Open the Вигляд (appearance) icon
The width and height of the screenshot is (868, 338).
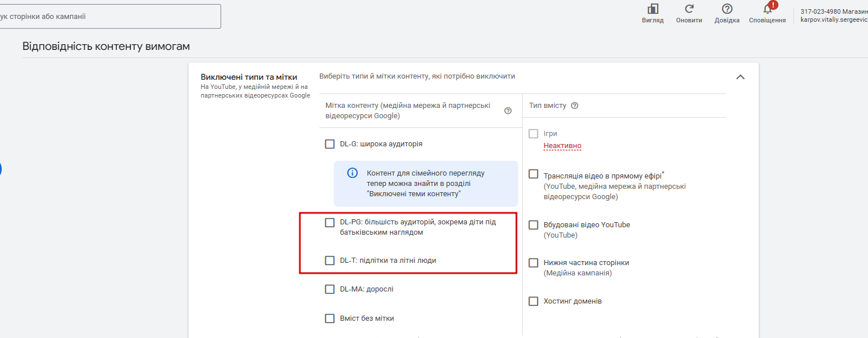(x=653, y=9)
